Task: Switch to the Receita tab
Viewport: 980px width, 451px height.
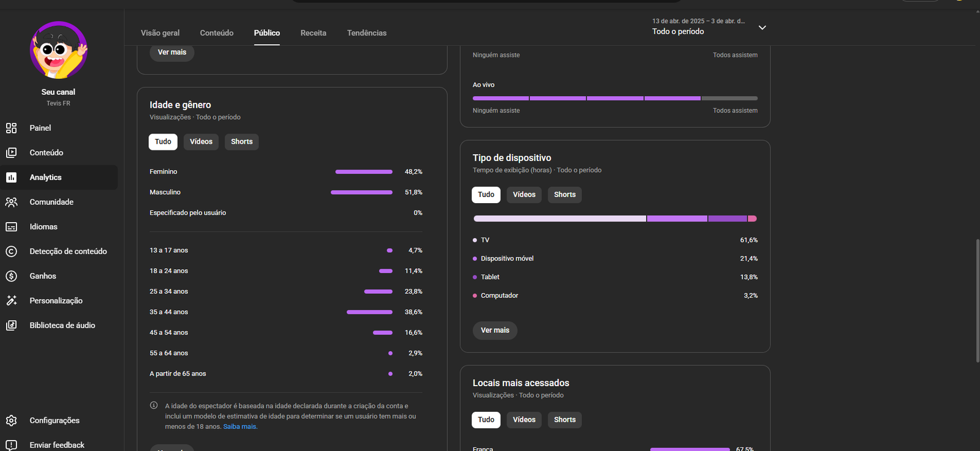Action: coord(313,33)
